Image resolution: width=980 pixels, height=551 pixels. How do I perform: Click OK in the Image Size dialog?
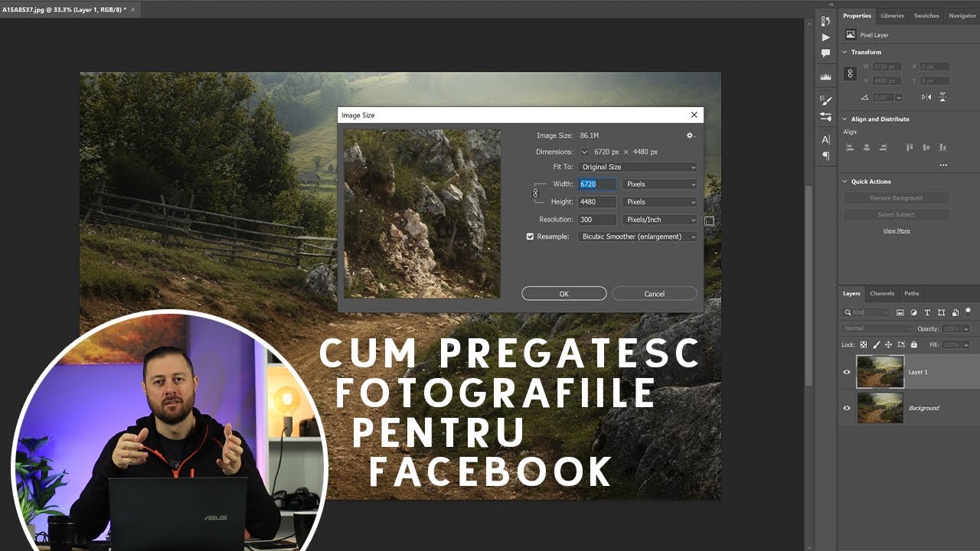[564, 294]
